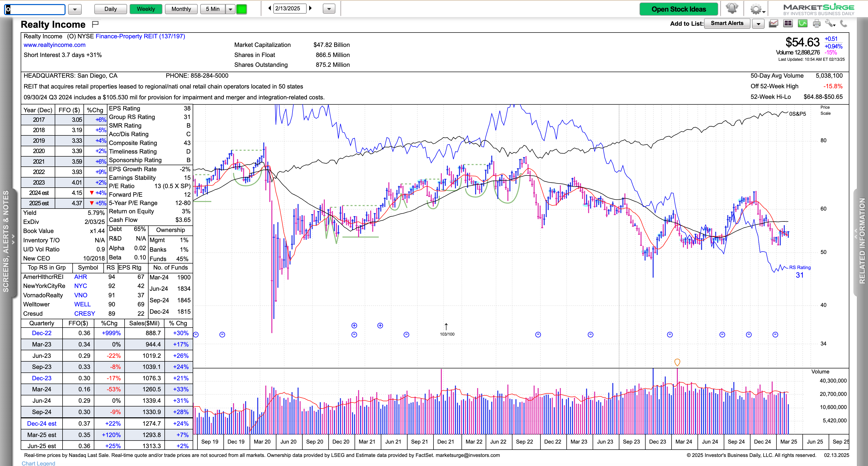Click the four-panel grid view icon
868x466 pixels.
[x=788, y=23]
